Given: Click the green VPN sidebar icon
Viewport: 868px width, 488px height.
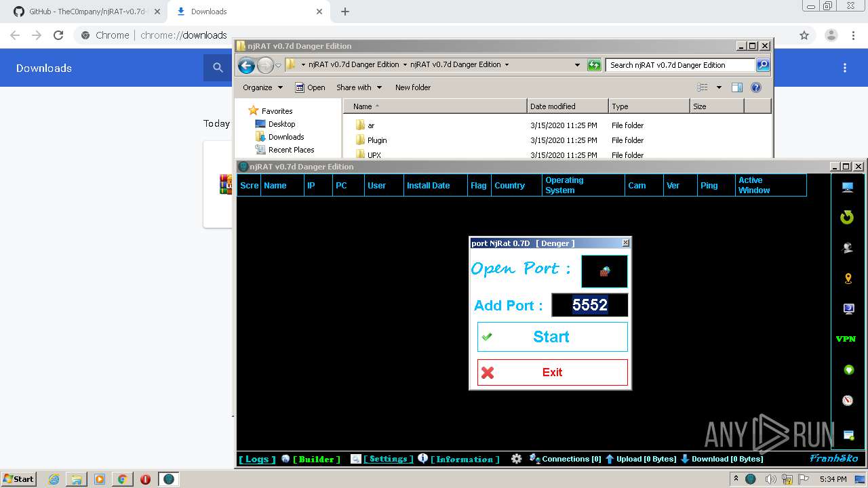Looking at the screenshot, I should coord(846,339).
